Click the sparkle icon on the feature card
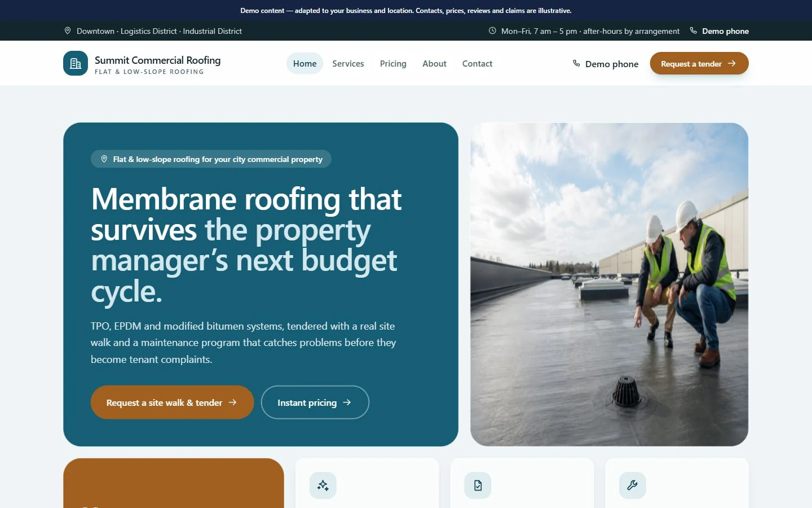The width and height of the screenshot is (812, 508). [x=323, y=485]
